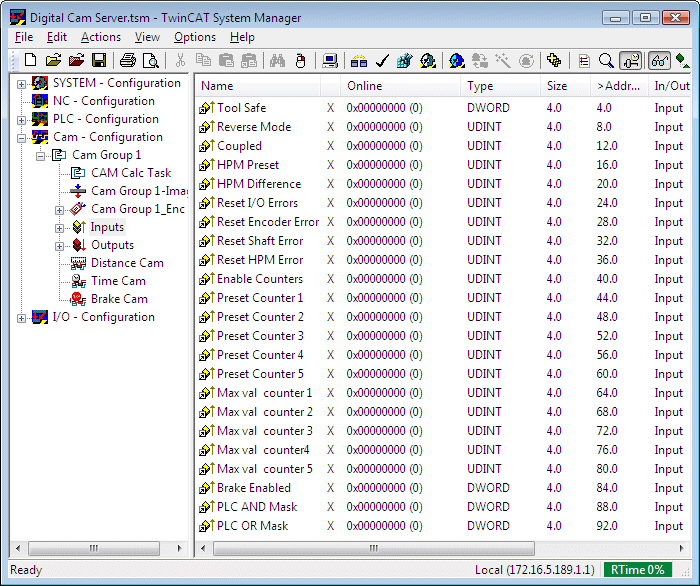Toggle the eyeglasses watch button in toolbar
This screenshot has height=586, width=700.
tap(659, 61)
